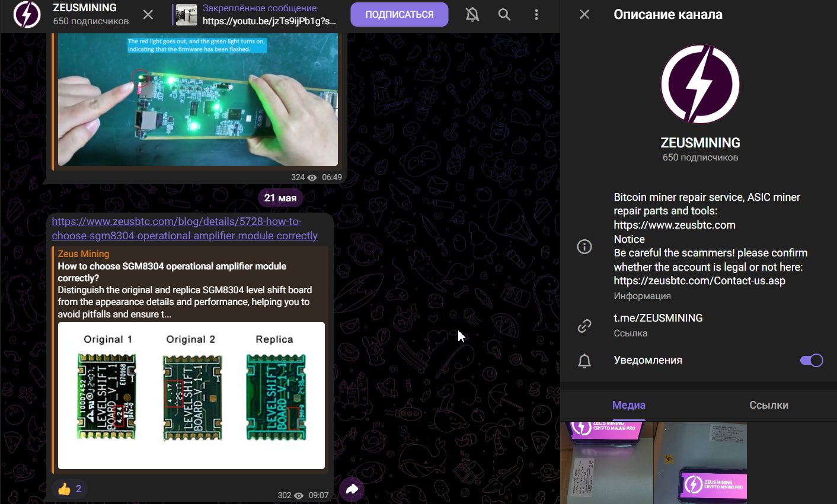This screenshot has width=837, height=504.
Task: Open the three-dot more options menu
Action: click(x=536, y=14)
